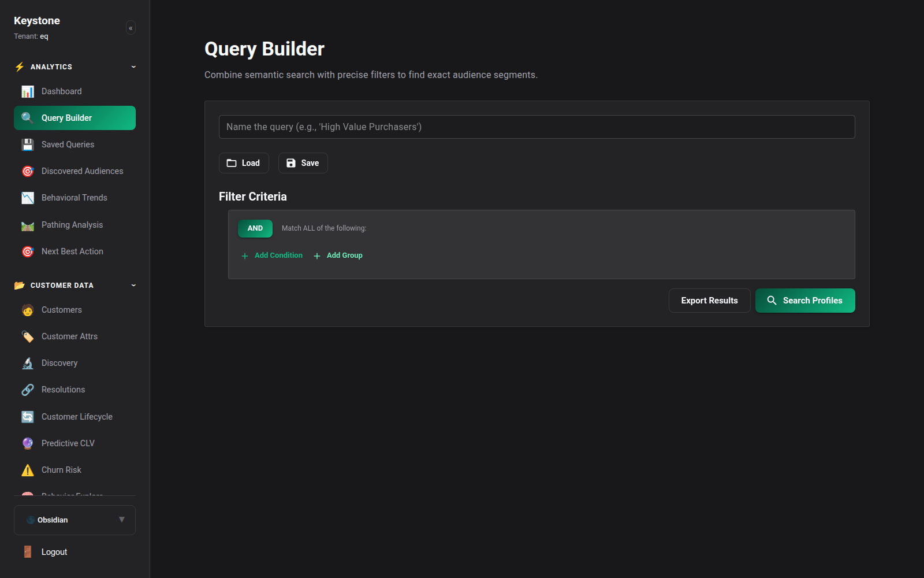
Task: Click Export Results
Action: [x=710, y=301]
